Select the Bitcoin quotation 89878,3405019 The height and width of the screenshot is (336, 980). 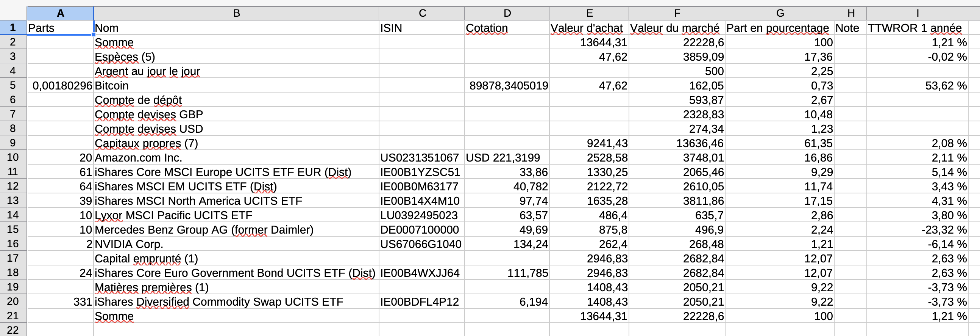pos(507,85)
